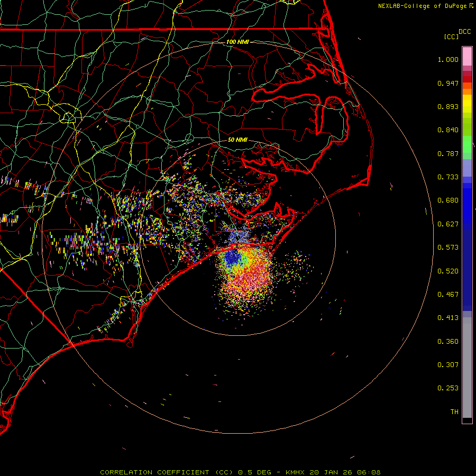Click the 0.360 scale value
The width and height of the screenshot is (476, 476).
448,342
